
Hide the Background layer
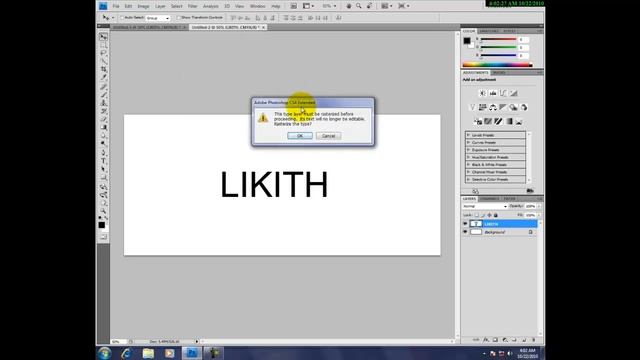(465, 232)
